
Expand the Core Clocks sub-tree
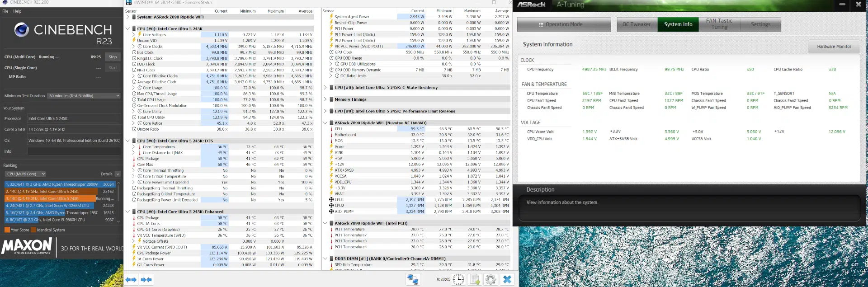(133, 46)
